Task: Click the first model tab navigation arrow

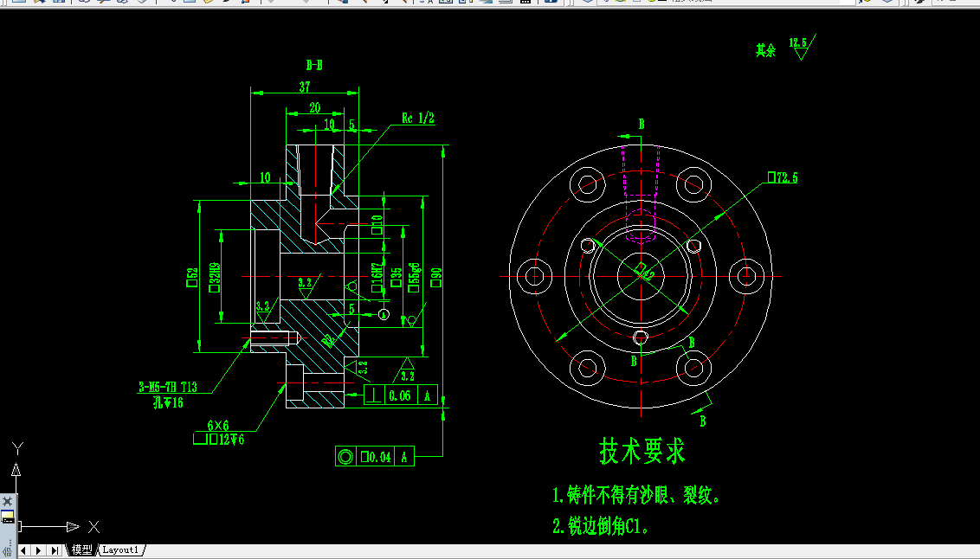Action: (x=23, y=549)
